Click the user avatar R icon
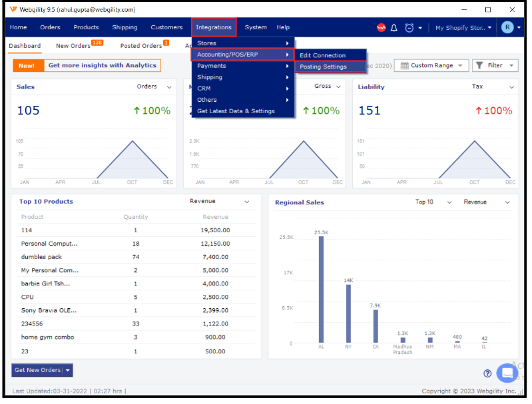 (x=507, y=27)
